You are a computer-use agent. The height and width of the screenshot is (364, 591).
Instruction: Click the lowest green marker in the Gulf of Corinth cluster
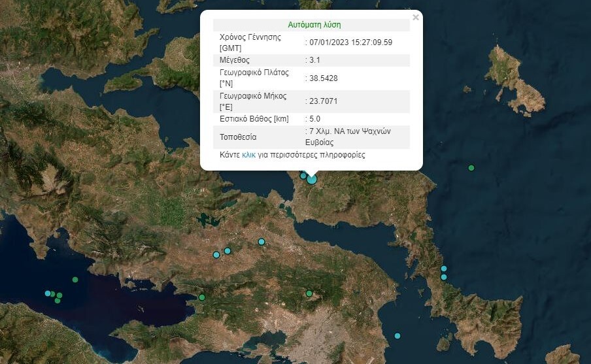58,301
